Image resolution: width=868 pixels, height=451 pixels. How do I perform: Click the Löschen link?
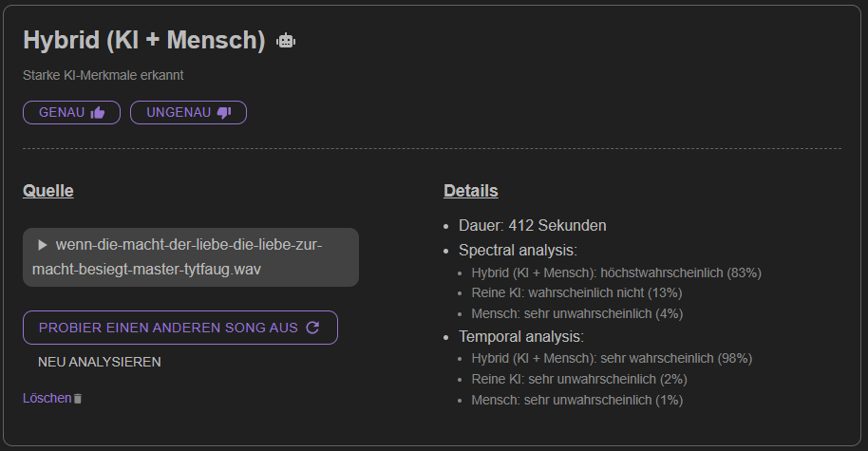(x=47, y=398)
